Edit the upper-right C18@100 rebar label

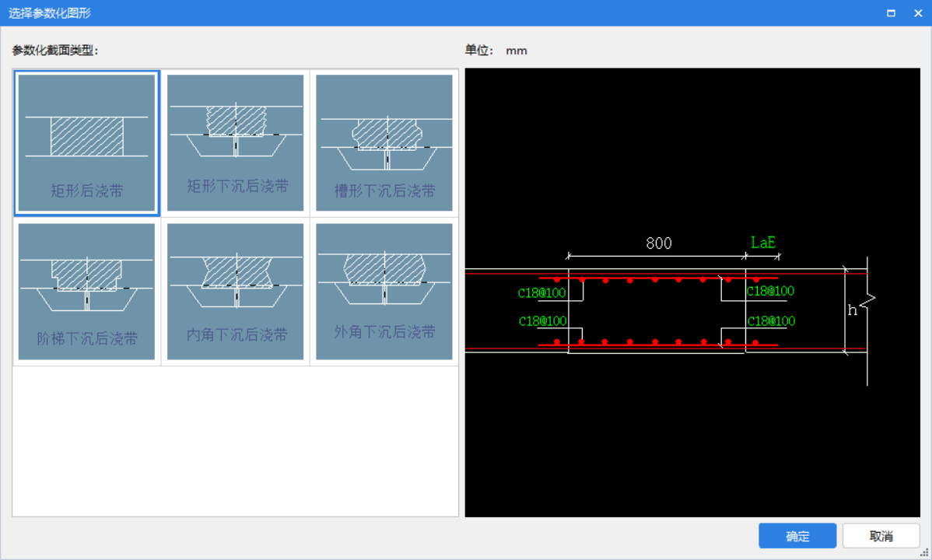[770, 291]
